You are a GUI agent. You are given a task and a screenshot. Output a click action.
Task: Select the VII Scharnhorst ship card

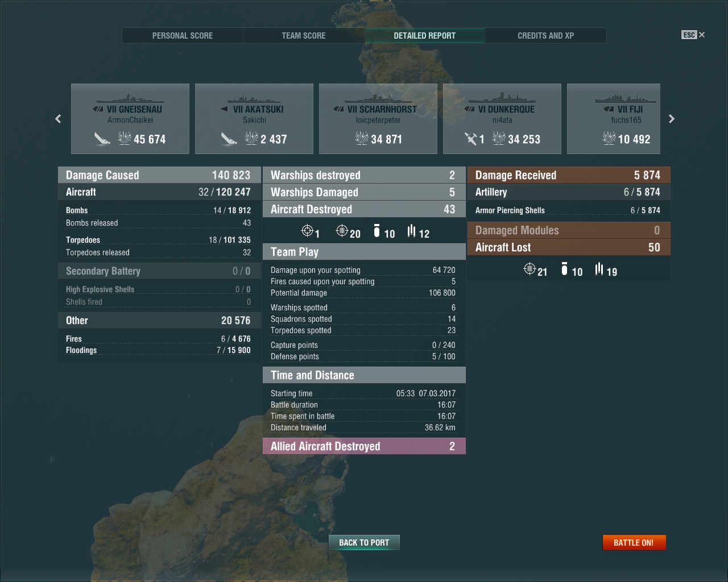(x=378, y=119)
